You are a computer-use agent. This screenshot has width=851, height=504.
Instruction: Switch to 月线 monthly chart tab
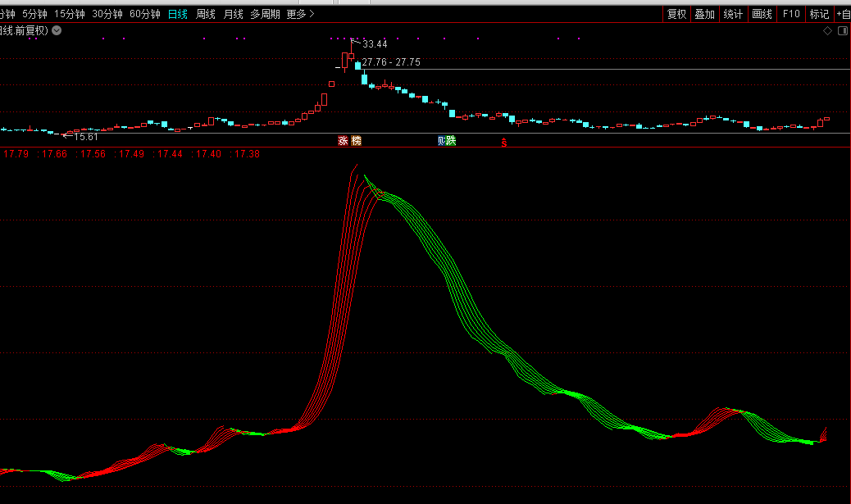coord(234,14)
